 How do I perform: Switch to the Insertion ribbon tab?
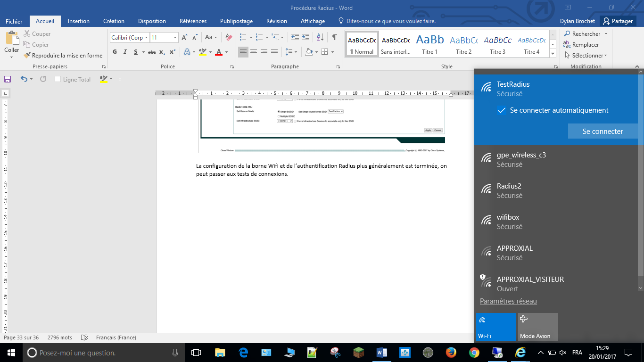click(78, 21)
